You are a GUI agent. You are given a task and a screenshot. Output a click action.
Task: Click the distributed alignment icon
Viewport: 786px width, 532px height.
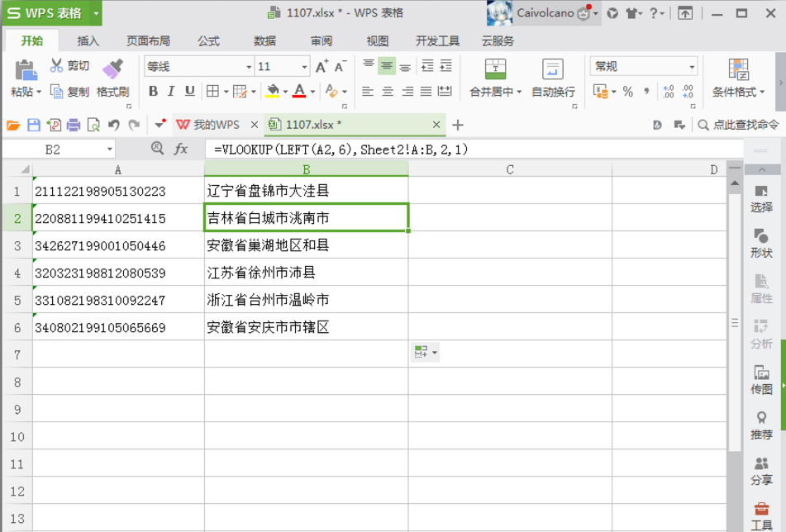(x=445, y=91)
